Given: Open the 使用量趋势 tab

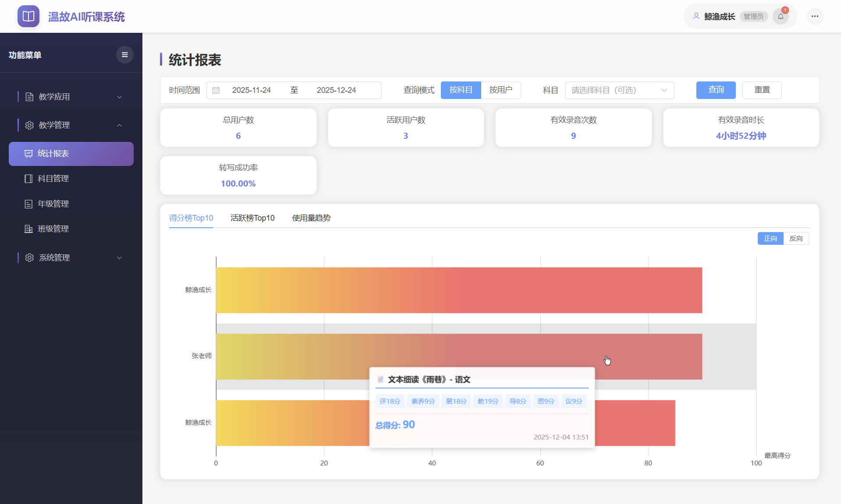Looking at the screenshot, I should tap(311, 218).
